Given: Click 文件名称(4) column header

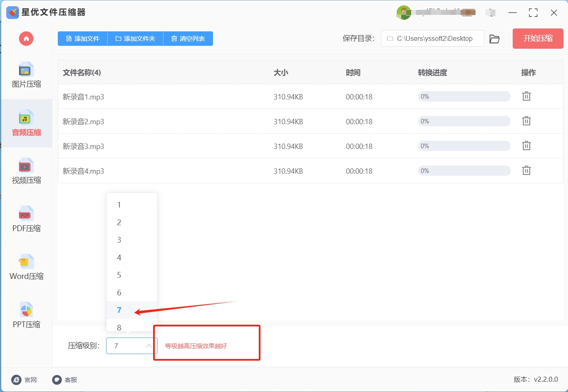Looking at the screenshot, I should tap(82, 73).
